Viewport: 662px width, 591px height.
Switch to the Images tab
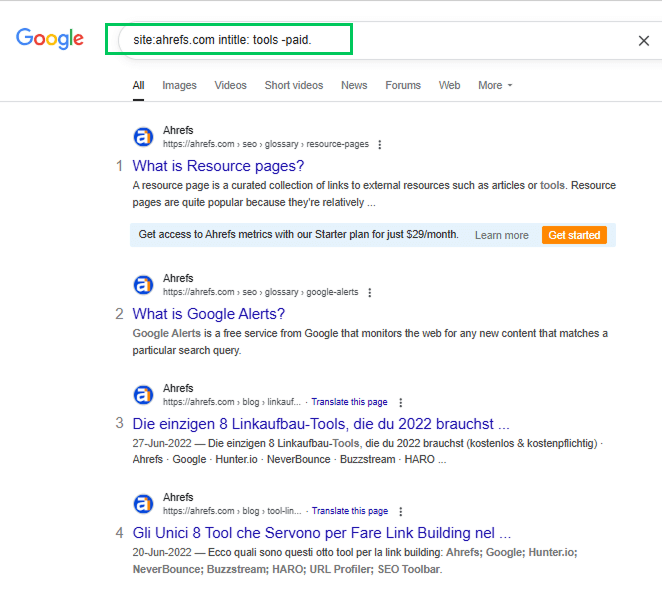coord(179,85)
